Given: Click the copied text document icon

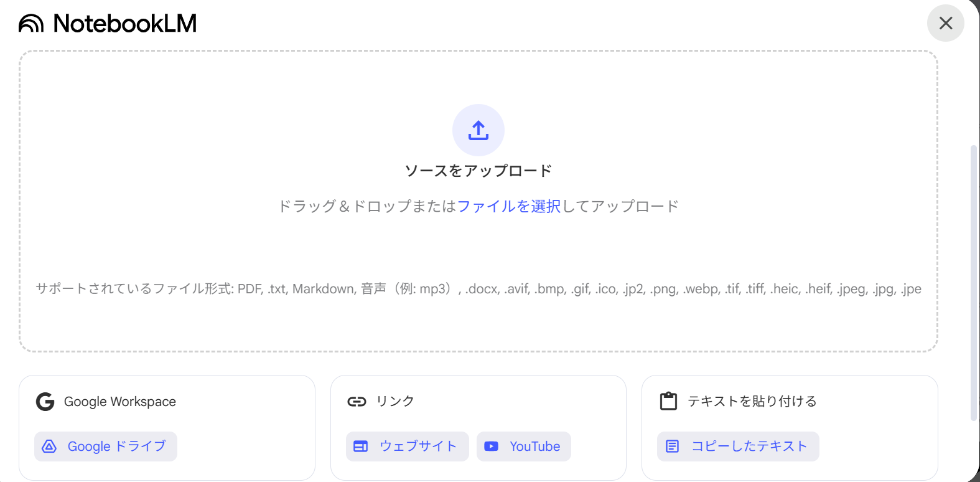Looking at the screenshot, I should [x=672, y=447].
